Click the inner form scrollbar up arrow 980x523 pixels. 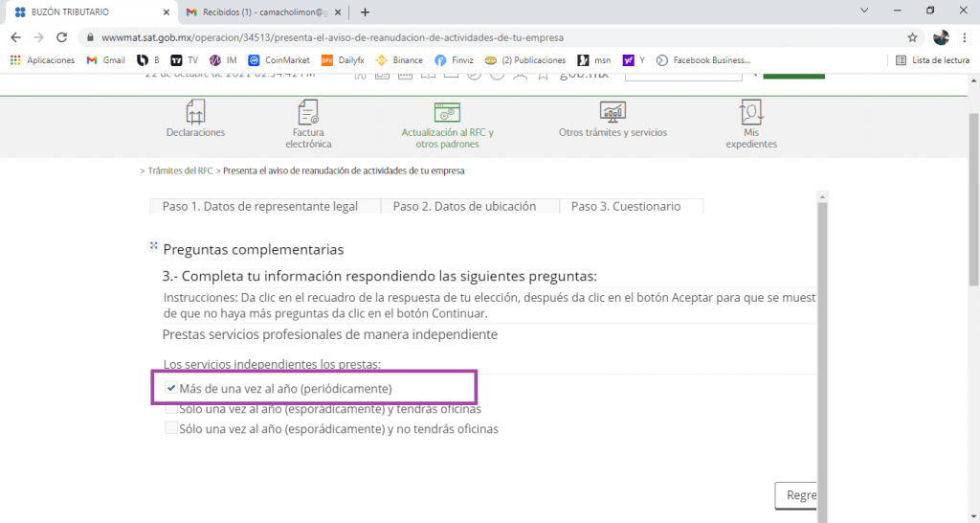pyautogui.click(x=822, y=196)
